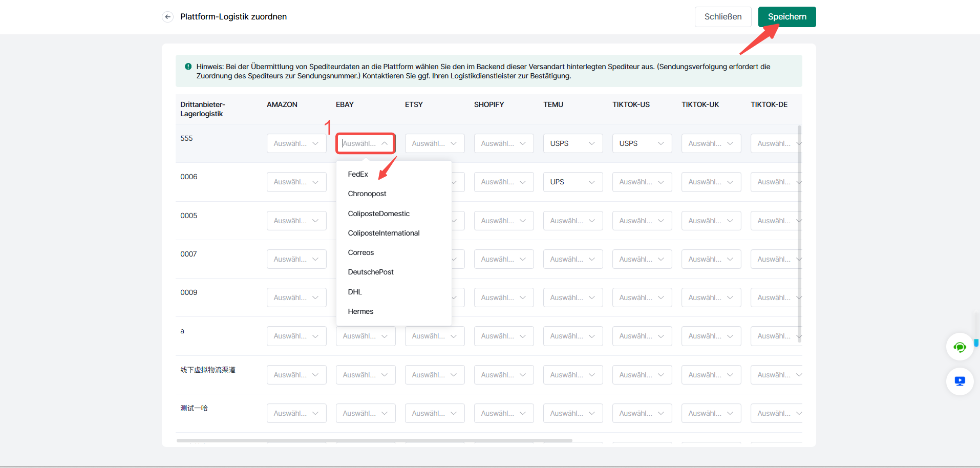Image resolution: width=980 pixels, height=468 pixels.
Task: Select DHL in the dropdown list
Action: click(x=355, y=292)
